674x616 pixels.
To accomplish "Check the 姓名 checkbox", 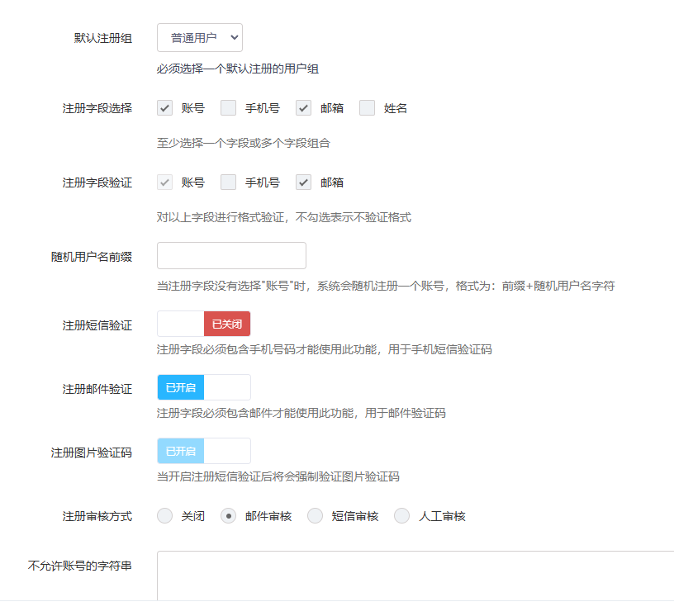I will (x=368, y=108).
